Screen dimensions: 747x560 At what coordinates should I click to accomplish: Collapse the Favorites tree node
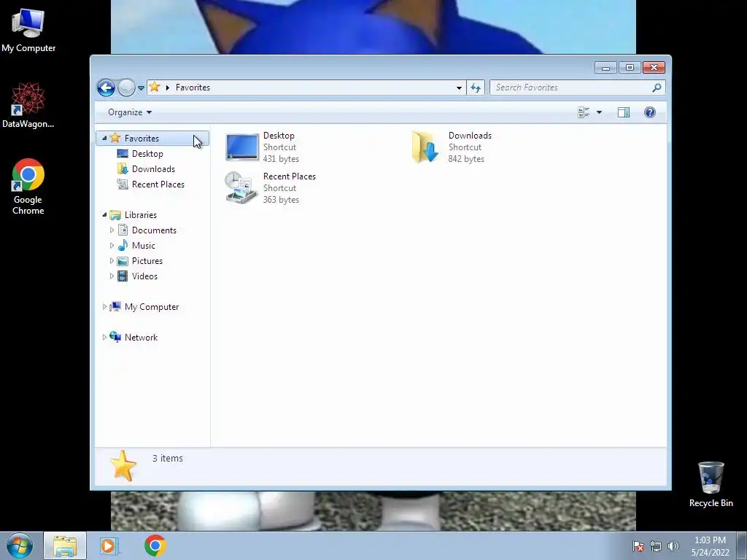click(x=104, y=138)
